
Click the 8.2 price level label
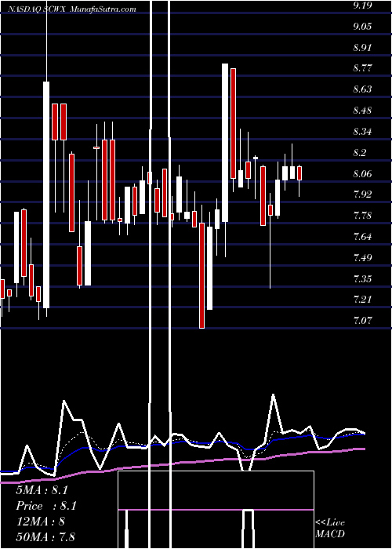tap(359, 153)
